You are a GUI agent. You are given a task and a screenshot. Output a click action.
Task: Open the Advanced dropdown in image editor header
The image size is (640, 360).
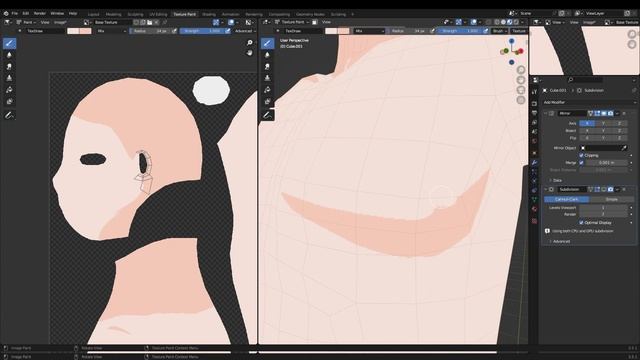pyautogui.click(x=245, y=31)
